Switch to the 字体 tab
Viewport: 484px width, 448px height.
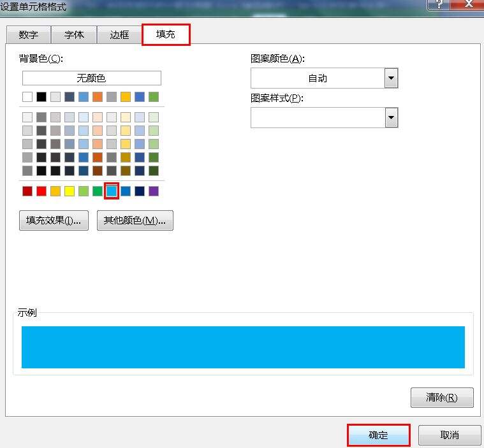[74, 34]
